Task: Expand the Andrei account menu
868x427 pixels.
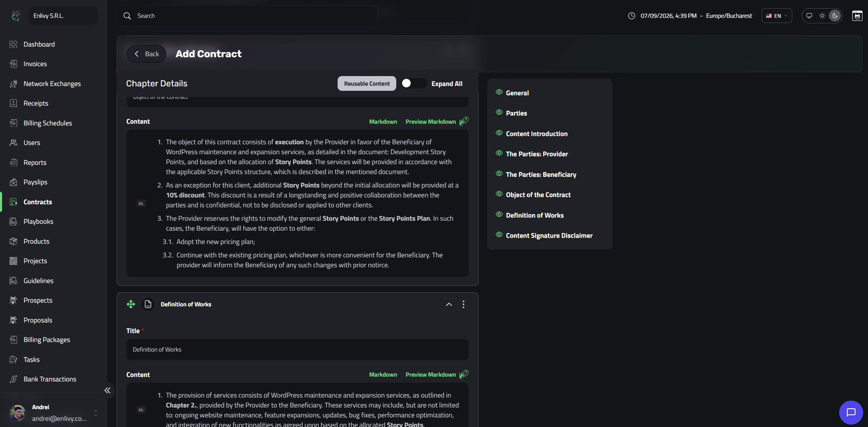Action: (96, 413)
